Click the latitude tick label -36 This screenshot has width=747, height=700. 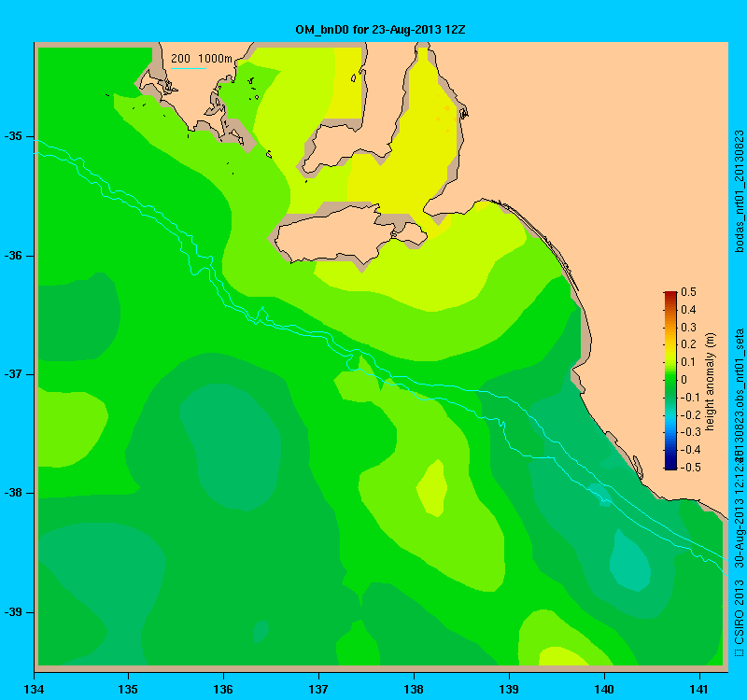(13, 256)
